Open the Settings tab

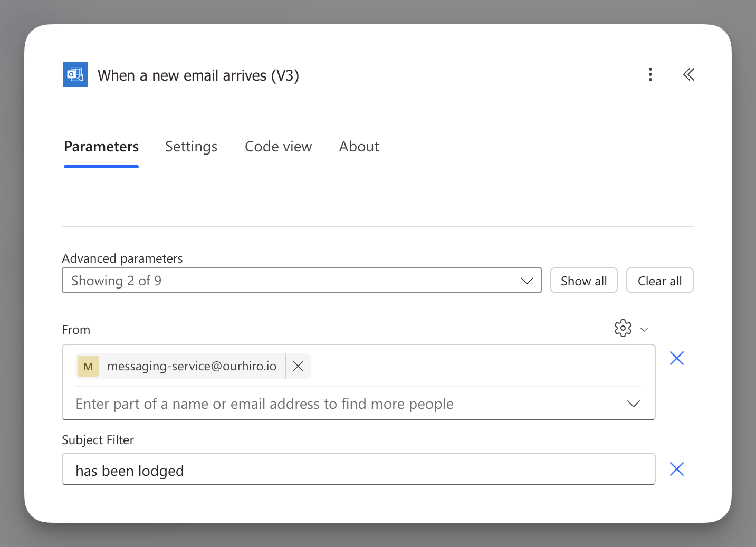191,147
